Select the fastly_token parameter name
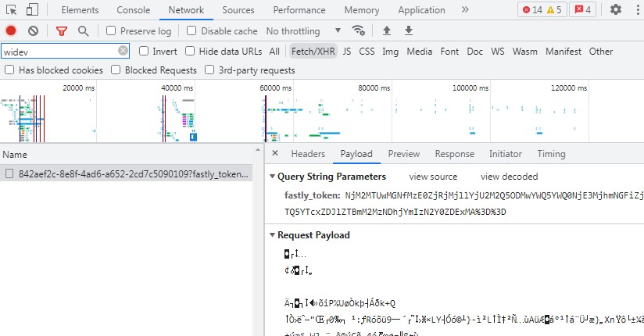This screenshot has height=336, width=644. 312,195
